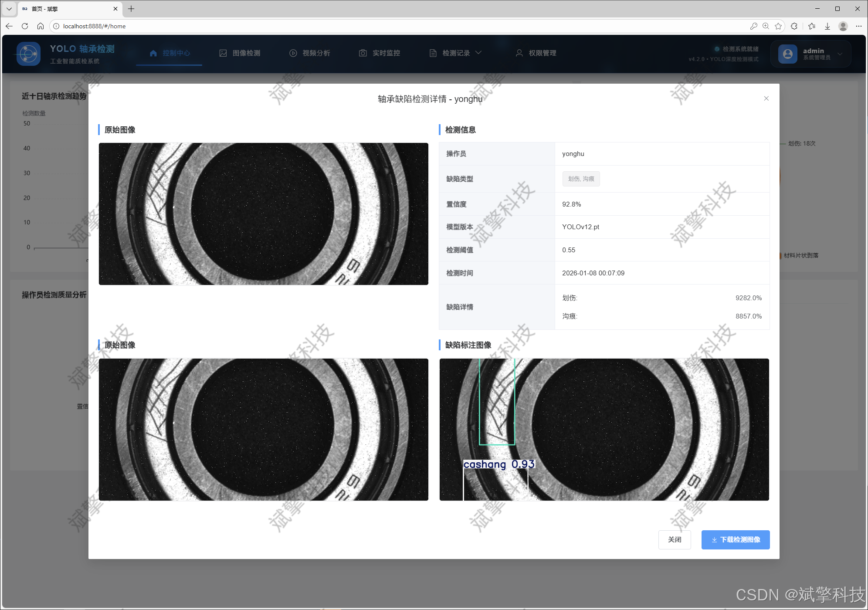Expand the 检测记录 dropdown menu
This screenshot has height=610, width=868.
tap(456, 53)
